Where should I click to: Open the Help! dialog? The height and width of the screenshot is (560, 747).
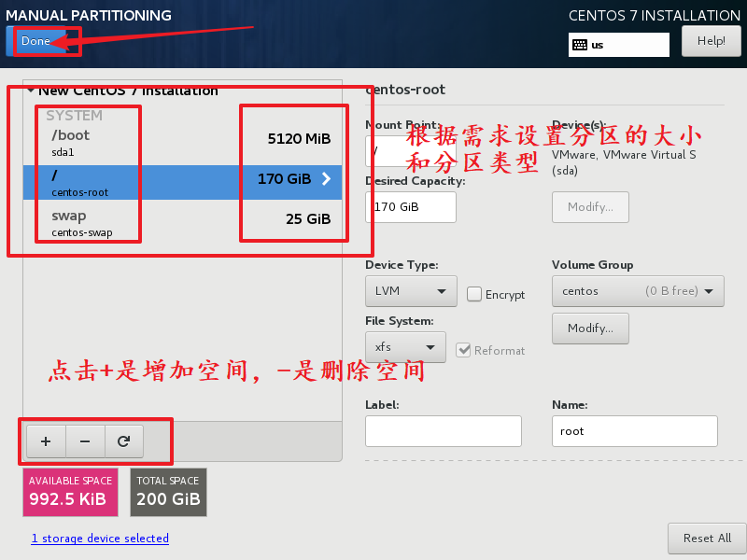click(711, 41)
